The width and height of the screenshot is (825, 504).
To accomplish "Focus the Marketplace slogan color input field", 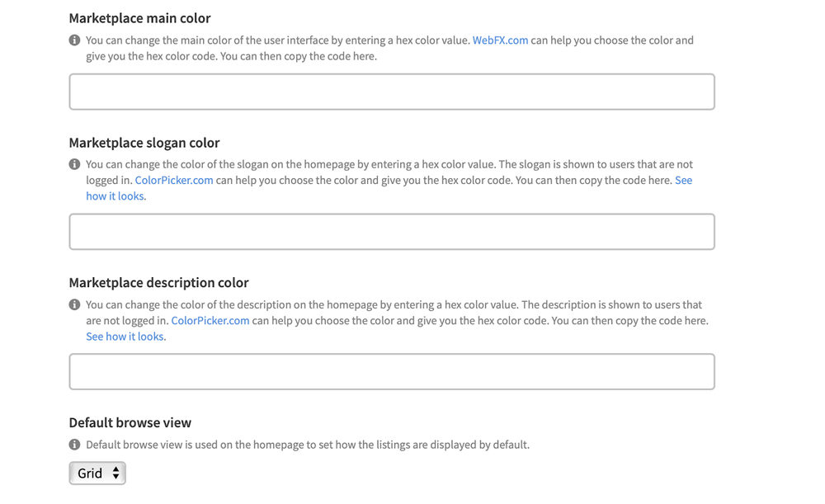I will coord(392,232).
